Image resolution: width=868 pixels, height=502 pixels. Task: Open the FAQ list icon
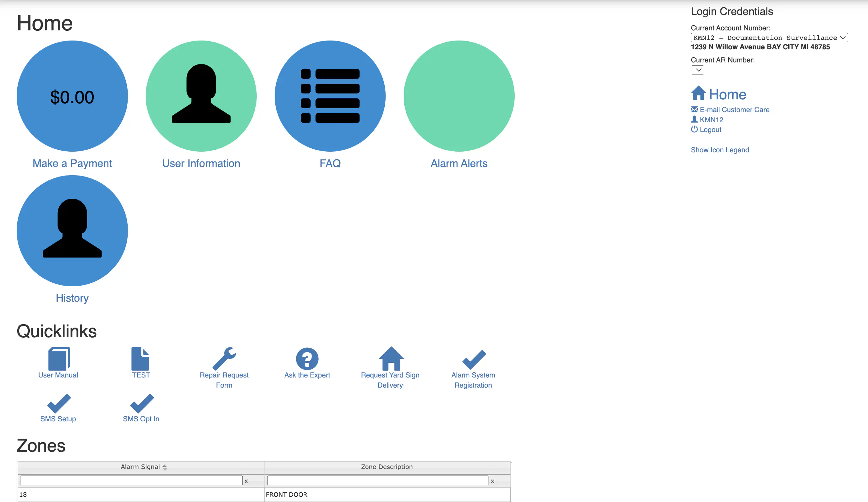[x=330, y=96]
